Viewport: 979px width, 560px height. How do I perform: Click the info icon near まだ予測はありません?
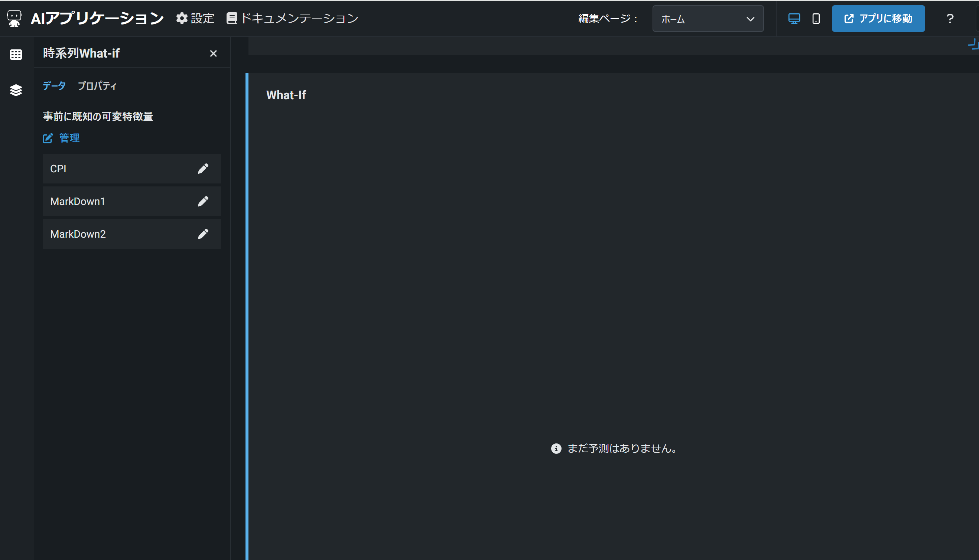coord(556,449)
